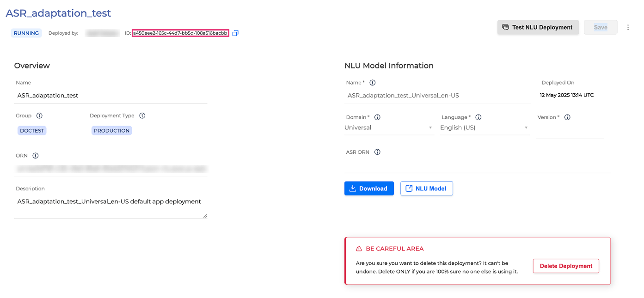Screen dimensions: 644x298
Task: Click info icon next to Language
Action: click(x=478, y=117)
